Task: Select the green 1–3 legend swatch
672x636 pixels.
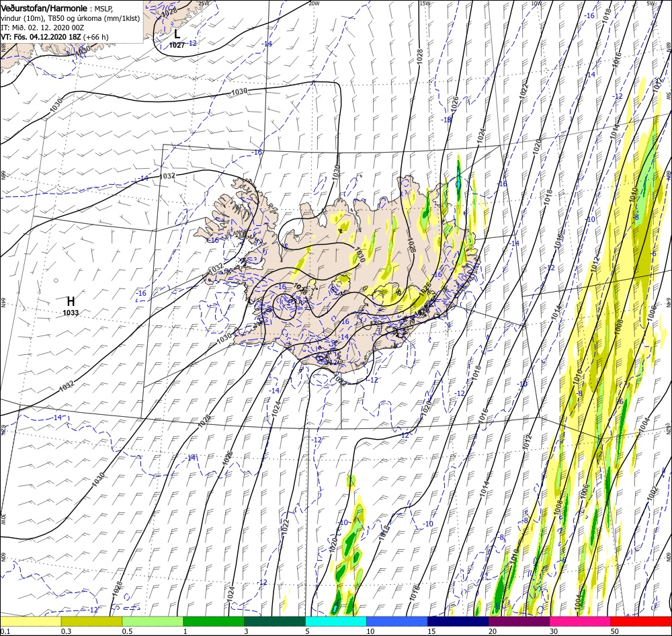Action: pyautogui.click(x=214, y=621)
